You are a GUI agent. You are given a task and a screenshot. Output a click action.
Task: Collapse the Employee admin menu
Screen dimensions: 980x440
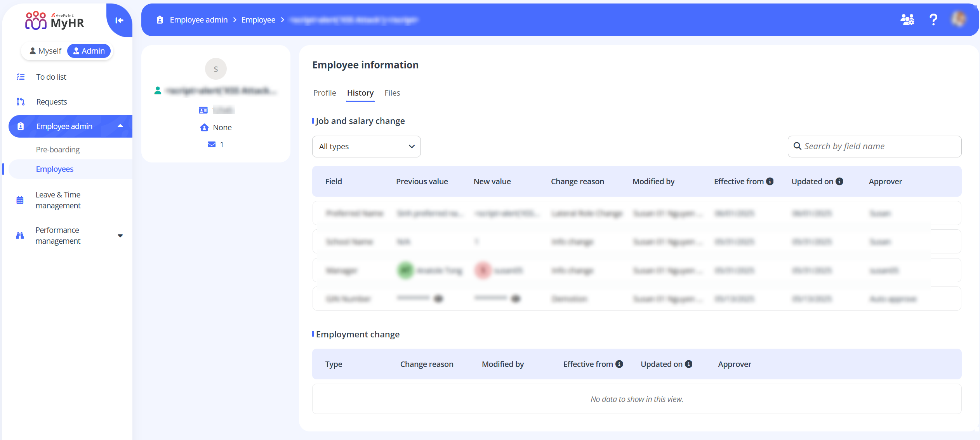[x=120, y=126]
